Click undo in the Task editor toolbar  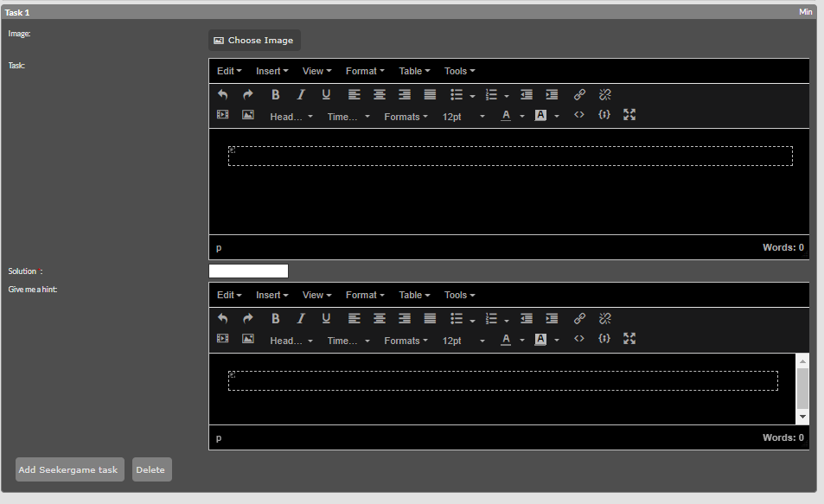click(223, 95)
